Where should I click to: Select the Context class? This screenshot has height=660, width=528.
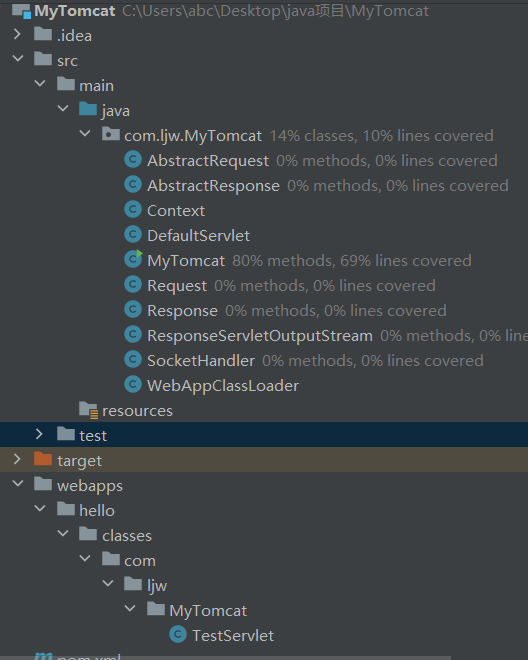pos(176,210)
